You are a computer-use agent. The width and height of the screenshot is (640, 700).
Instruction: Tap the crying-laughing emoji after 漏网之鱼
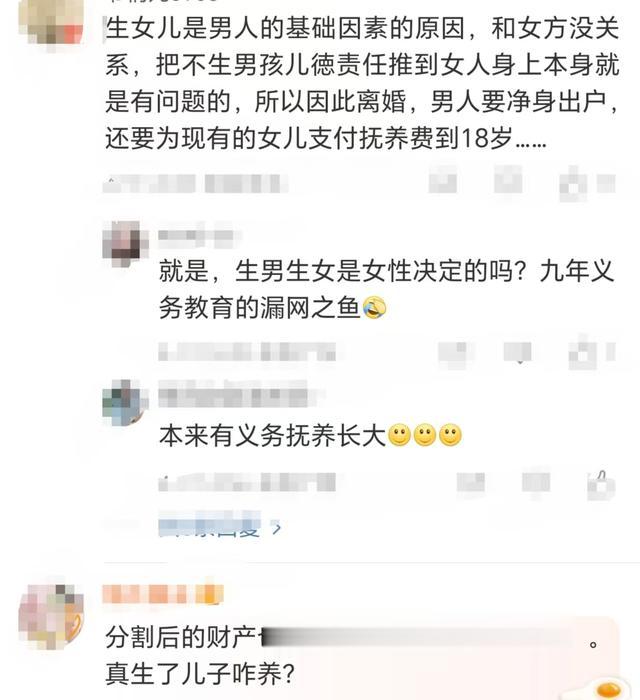[x=374, y=308]
